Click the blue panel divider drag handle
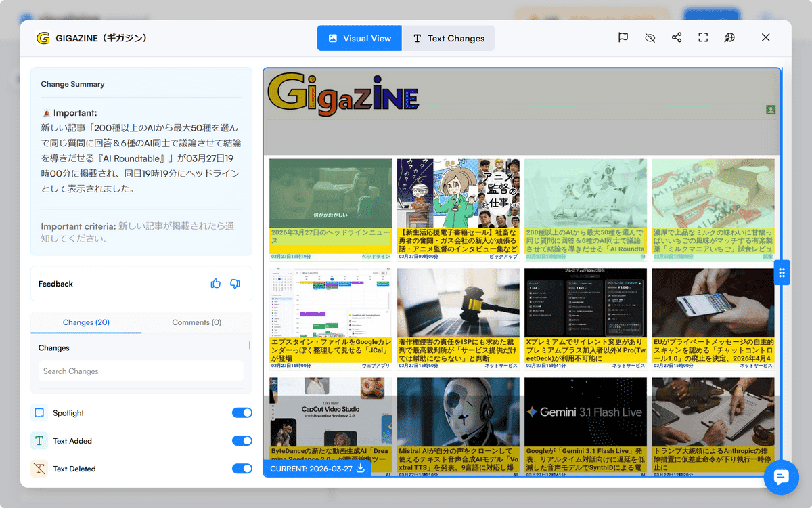The height and width of the screenshot is (508, 812). pyautogui.click(x=782, y=273)
